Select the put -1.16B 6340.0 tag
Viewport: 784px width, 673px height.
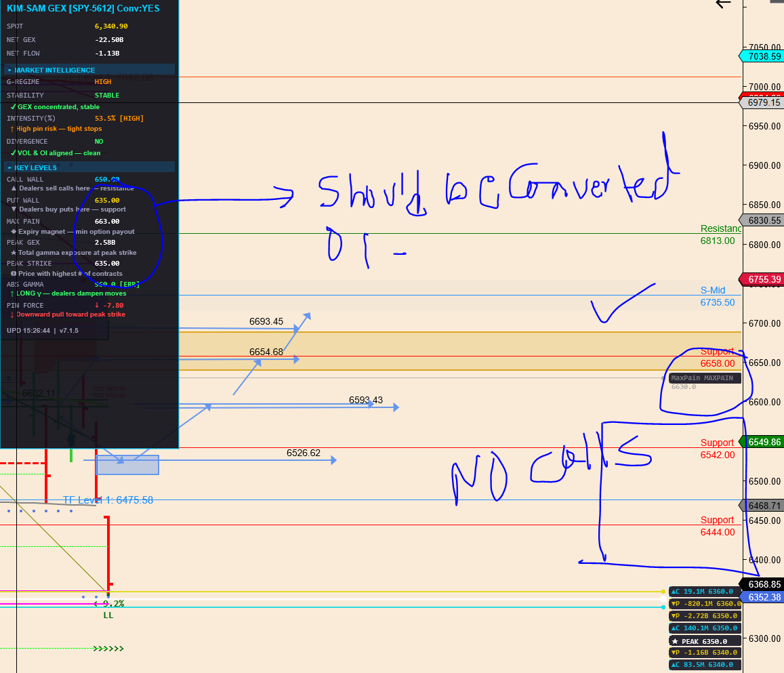704,653
